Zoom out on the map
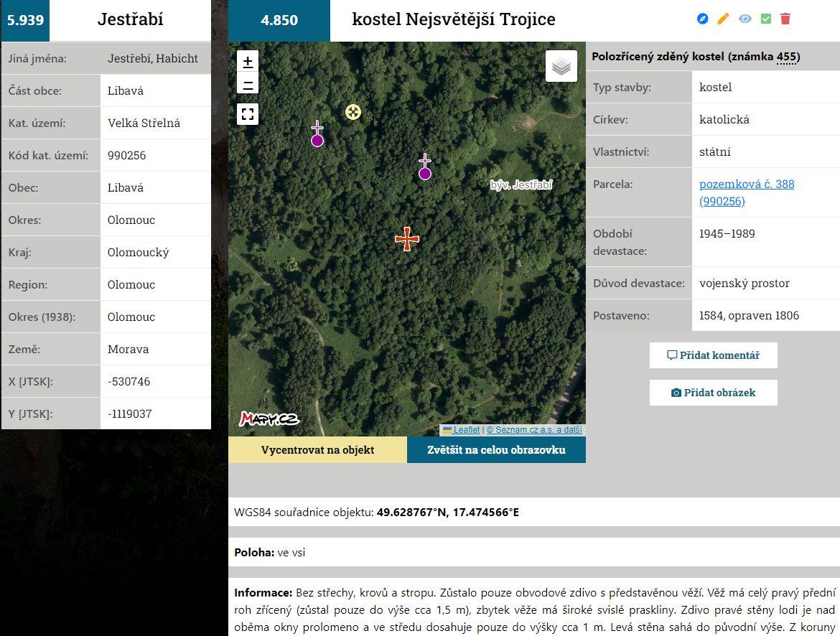The image size is (840, 636). click(x=248, y=83)
